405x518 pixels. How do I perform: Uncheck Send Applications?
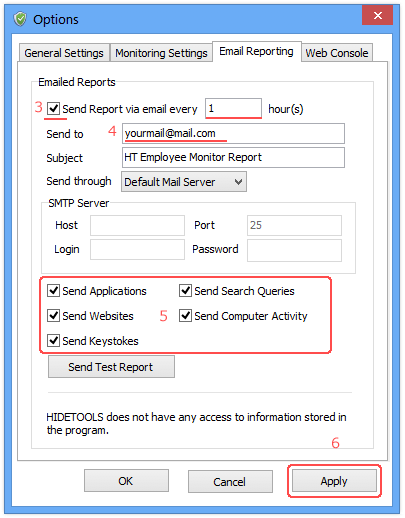tap(53, 291)
